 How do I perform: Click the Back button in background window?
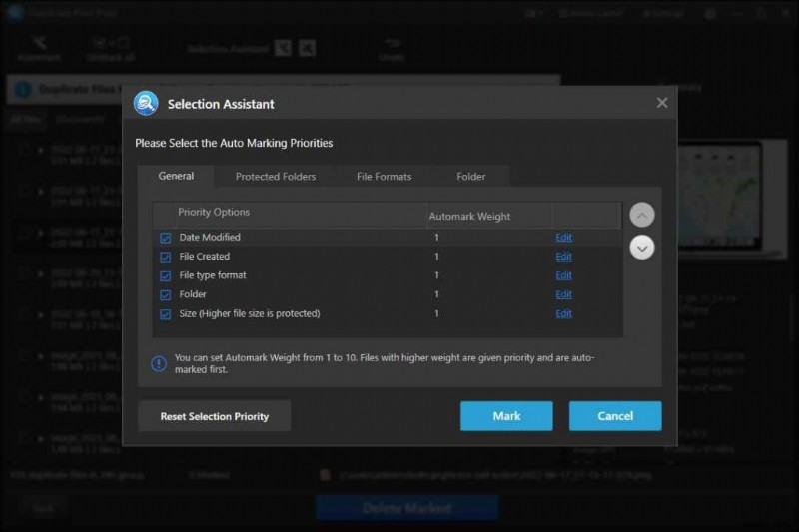(x=43, y=508)
